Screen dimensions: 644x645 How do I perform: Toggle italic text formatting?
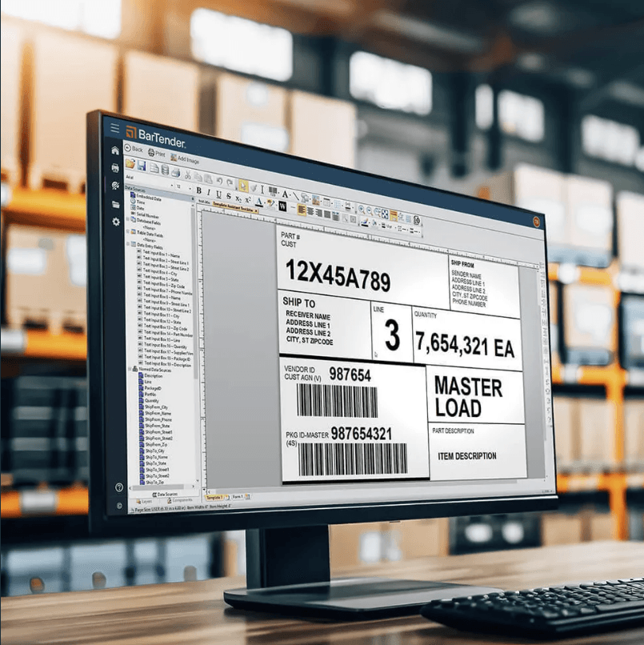pyautogui.click(x=209, y=193)
